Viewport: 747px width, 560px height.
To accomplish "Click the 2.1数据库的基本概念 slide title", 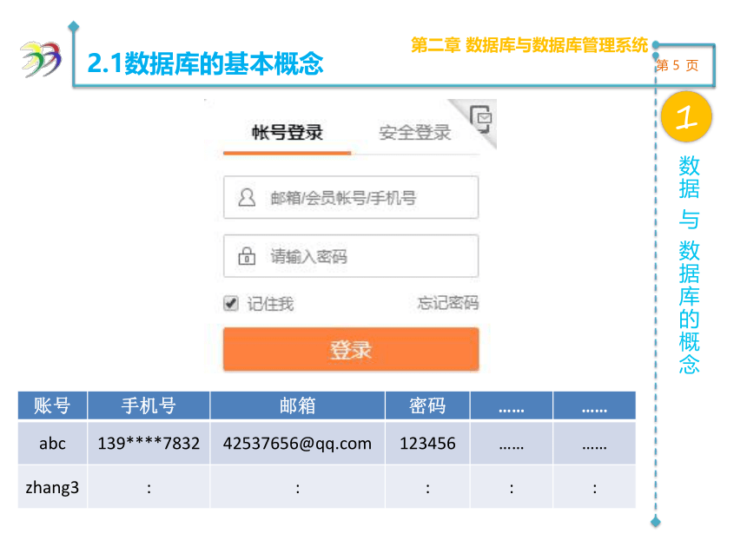I will tap(205, 63).
